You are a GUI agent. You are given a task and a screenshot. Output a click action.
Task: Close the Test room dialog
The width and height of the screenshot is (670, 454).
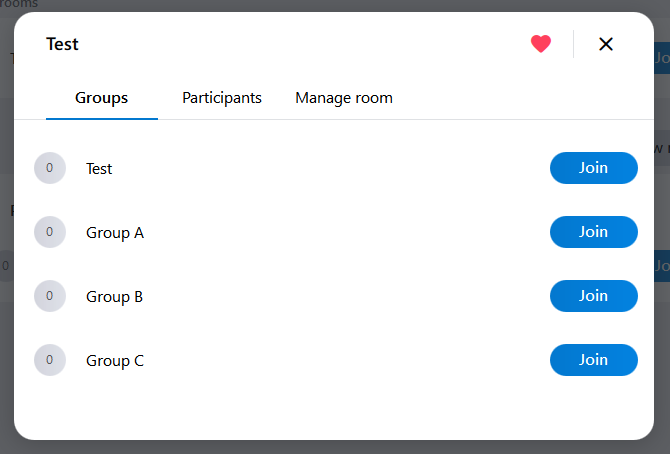pyautogui.click(x=605, y=44)
